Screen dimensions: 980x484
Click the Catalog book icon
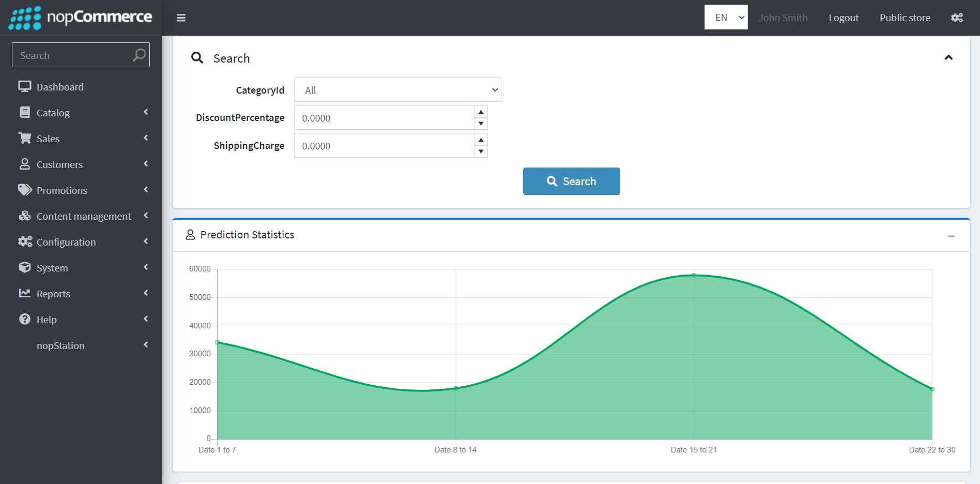[x=24, y=112]
